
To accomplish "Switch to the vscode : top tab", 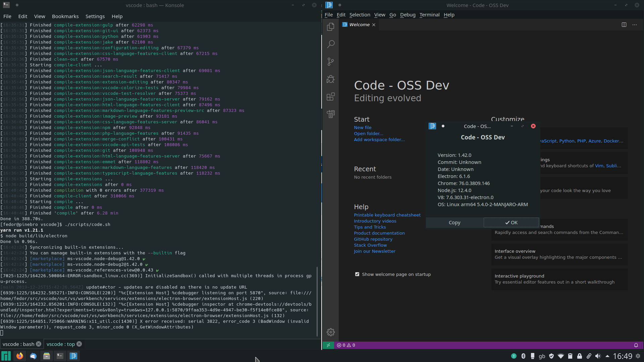I will point(61,344).
